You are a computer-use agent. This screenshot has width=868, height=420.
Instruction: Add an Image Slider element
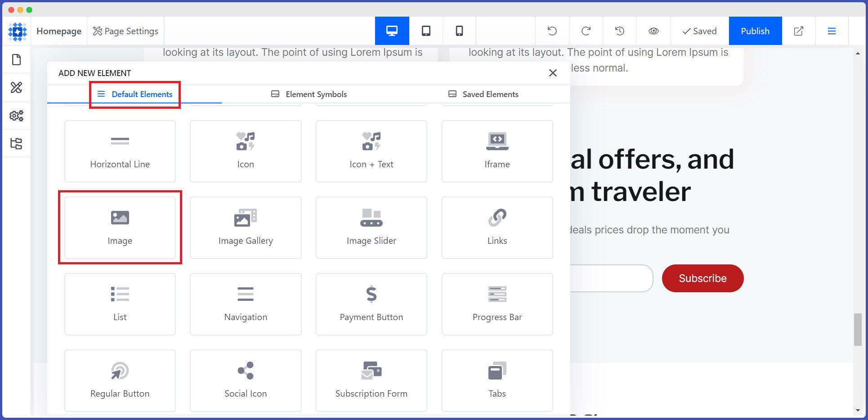(371, 228)
